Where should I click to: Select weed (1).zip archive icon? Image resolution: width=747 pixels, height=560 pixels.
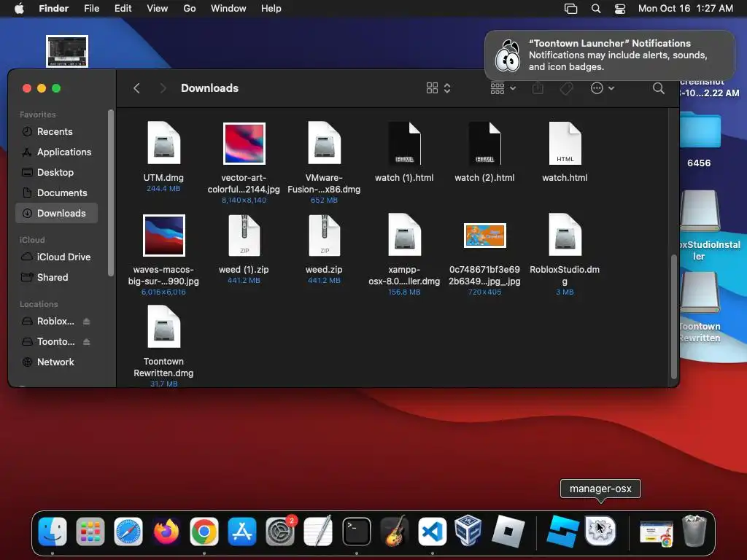(244, 236)
